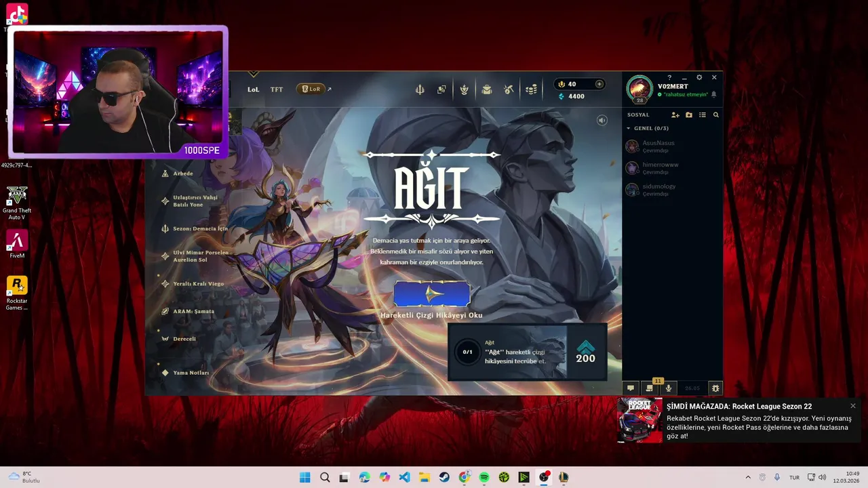Open the Loot lotus icon in top bar
The height and width of the screenshot is (488, 868).
[x=464, y=89]
